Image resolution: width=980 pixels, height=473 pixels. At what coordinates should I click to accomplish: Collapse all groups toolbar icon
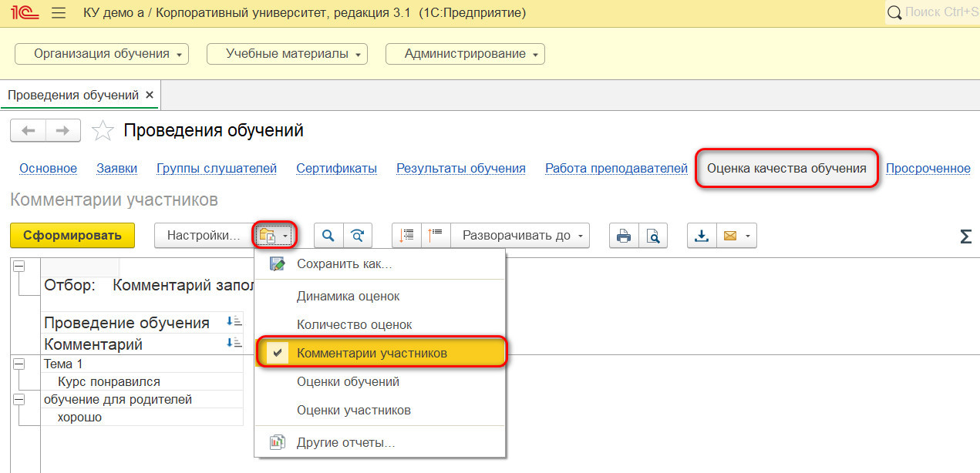click(407, 236)
